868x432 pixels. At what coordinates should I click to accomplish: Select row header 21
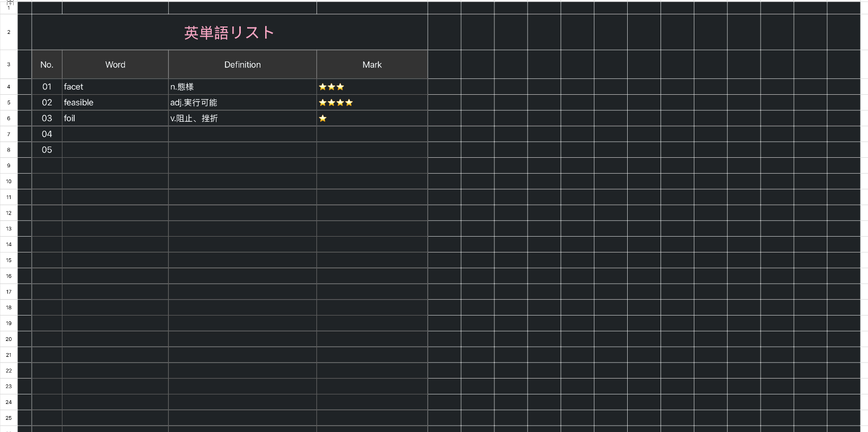(x=8, y=355)
